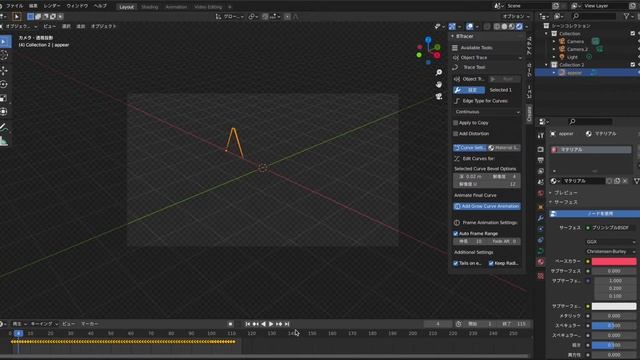Toggle the timeline preview range clock icon
This screenshot has height=360, width=640.
click(458, 324)
